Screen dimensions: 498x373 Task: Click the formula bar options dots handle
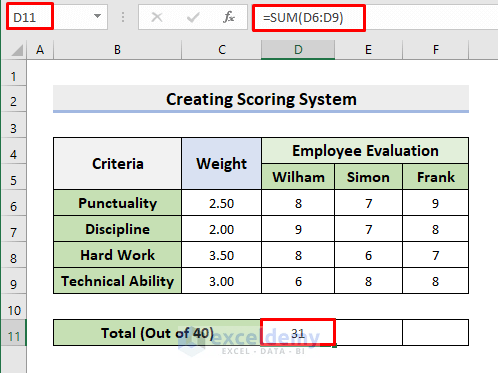(x=123, y=17)
